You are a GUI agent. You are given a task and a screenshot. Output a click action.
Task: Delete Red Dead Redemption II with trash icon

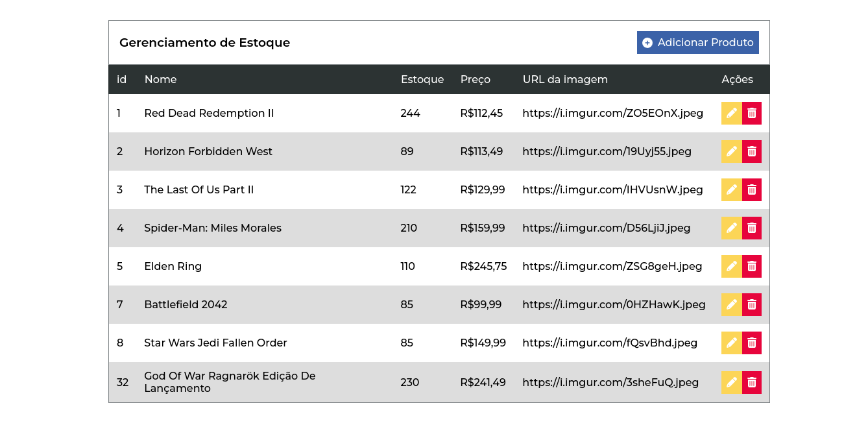[x=752, y=113]
